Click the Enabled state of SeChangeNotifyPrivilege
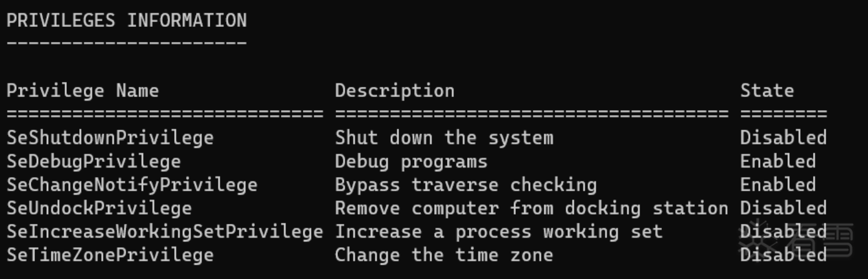The image size is (868, 279). (778, 185)
